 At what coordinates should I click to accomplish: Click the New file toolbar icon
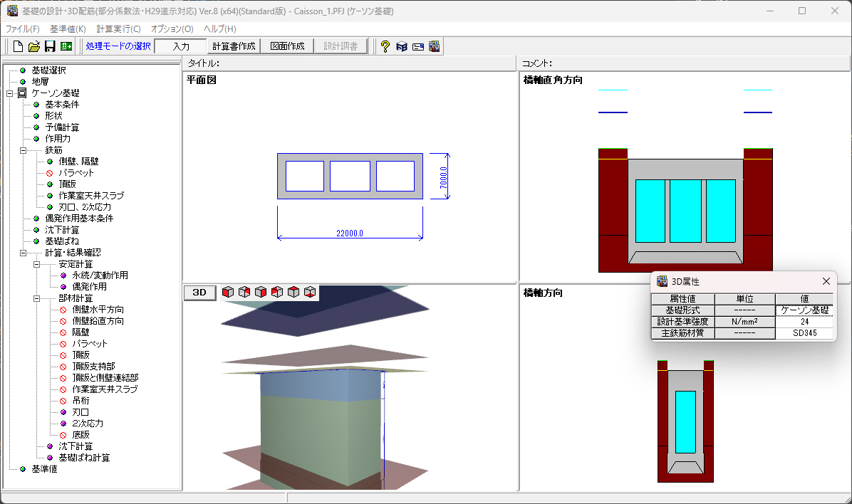pyautogui.click(x=19, y=46)
